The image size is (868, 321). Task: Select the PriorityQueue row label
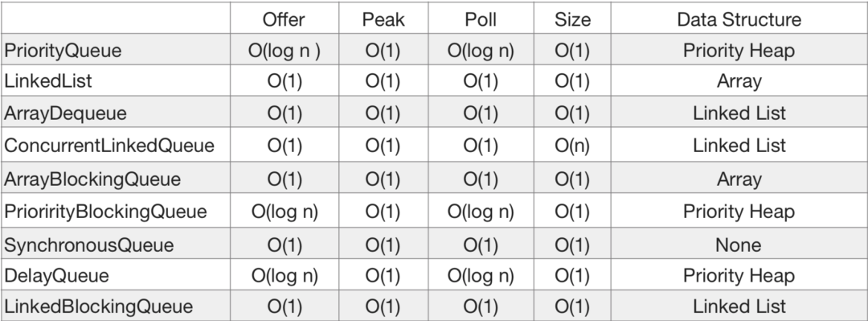coord(63,51)
